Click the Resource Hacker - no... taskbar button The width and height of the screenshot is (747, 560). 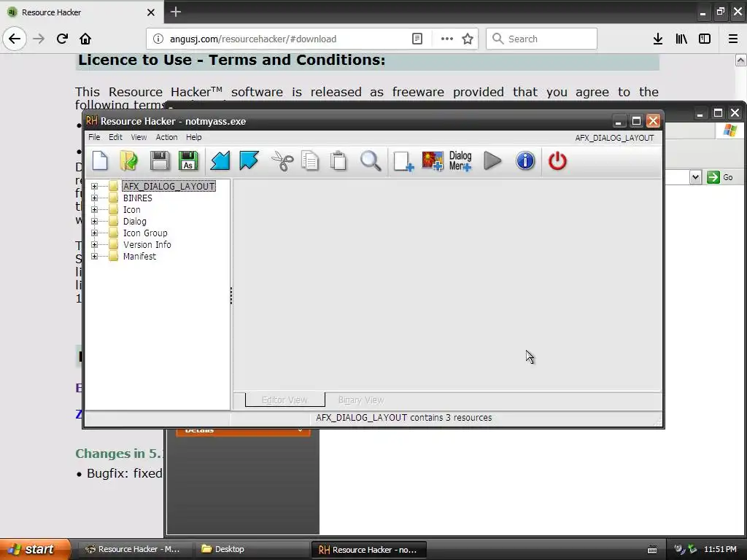(368, 550)
